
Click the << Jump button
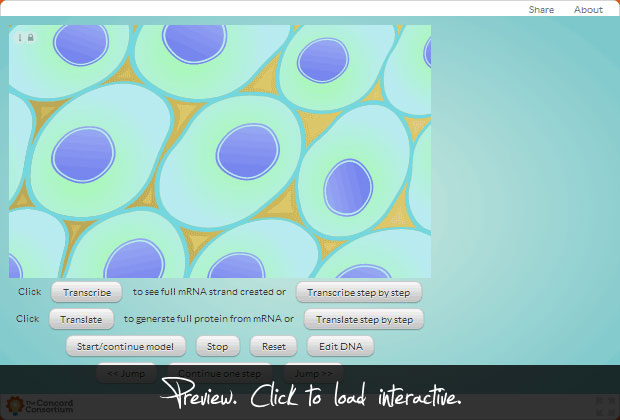pos(126,373)
